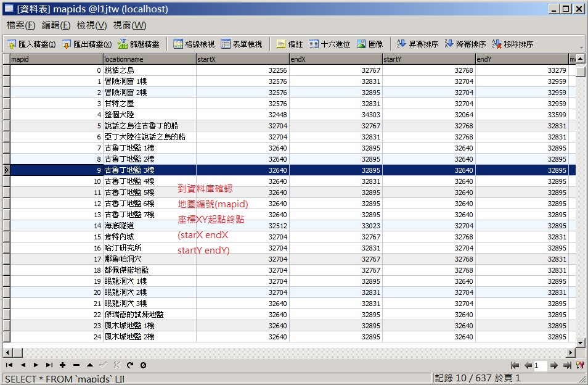Click the stop query icon
Screen dimensions: 588x385
coord(143,365)
